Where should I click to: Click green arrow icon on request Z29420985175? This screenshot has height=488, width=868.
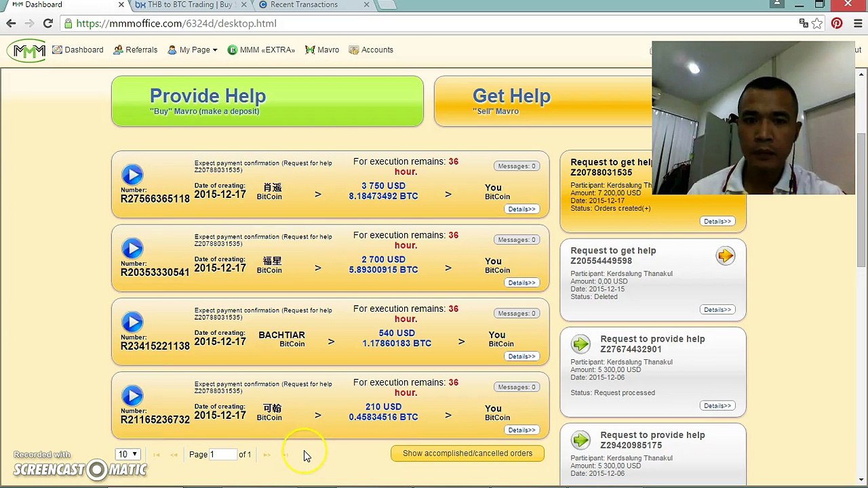click(x=580, y=441)
